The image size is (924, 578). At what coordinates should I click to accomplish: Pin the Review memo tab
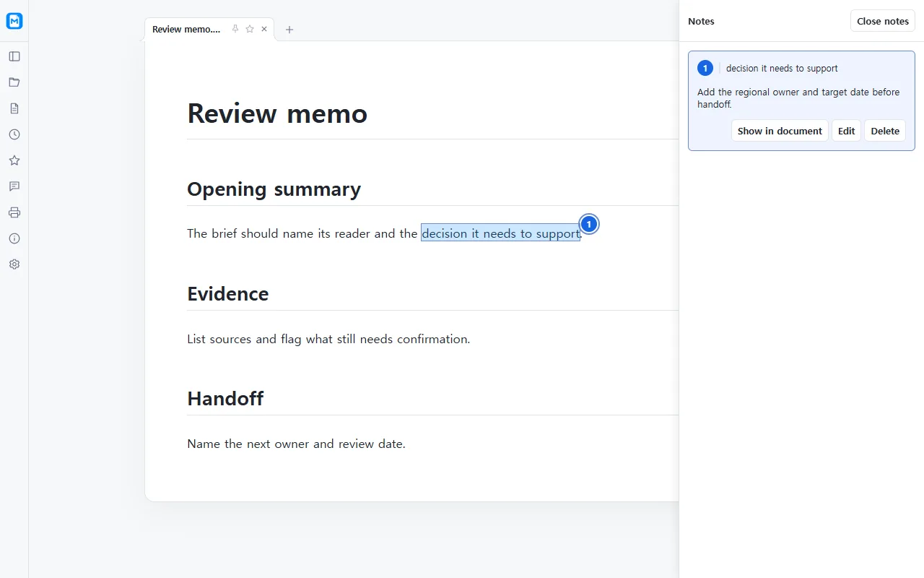point(235,29)
